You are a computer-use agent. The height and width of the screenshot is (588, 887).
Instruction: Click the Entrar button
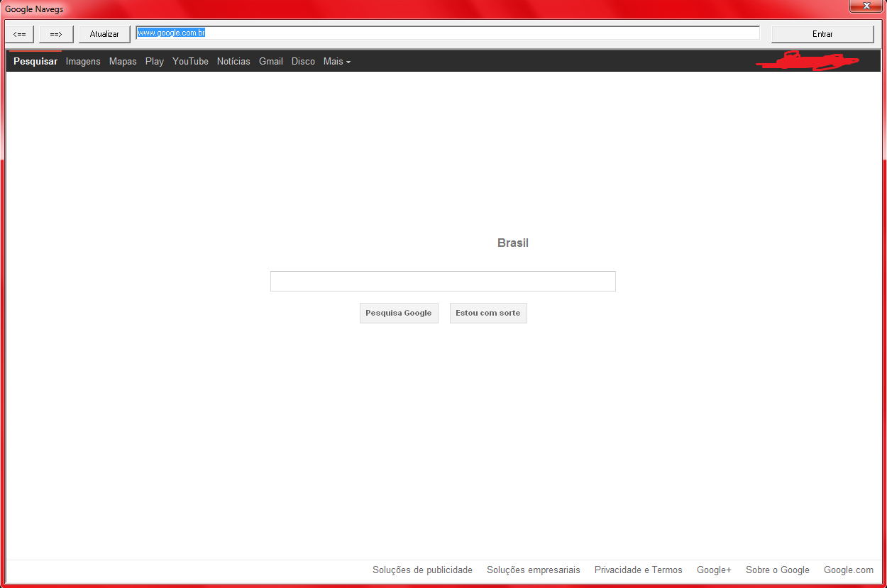click(822, 34)
